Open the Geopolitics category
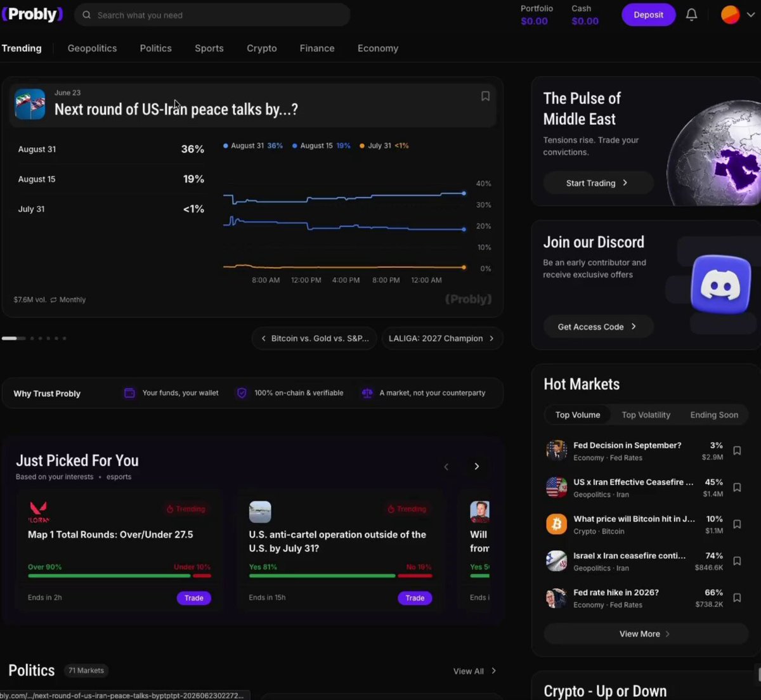 pos(92,48)
